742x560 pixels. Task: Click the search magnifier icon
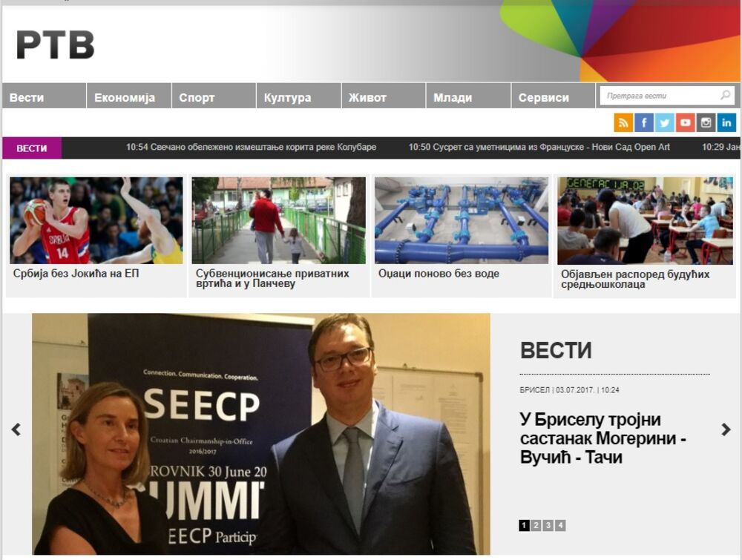725,95
